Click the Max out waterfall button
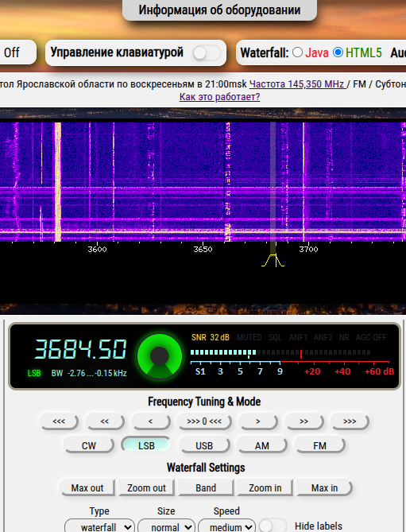 87,488
